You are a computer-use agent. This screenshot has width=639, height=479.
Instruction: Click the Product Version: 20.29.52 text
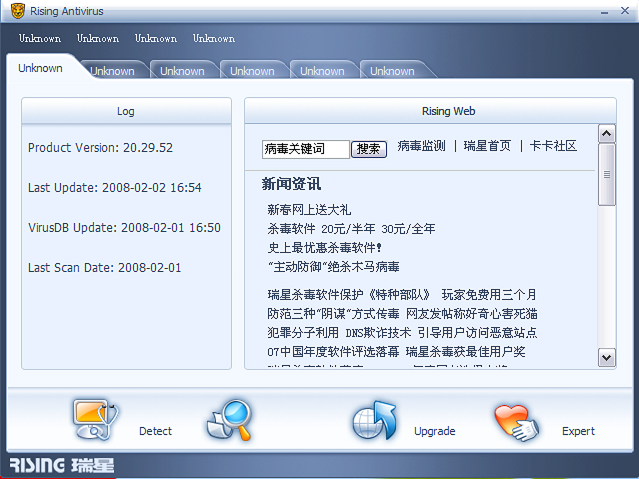click(x=100, y=148)
